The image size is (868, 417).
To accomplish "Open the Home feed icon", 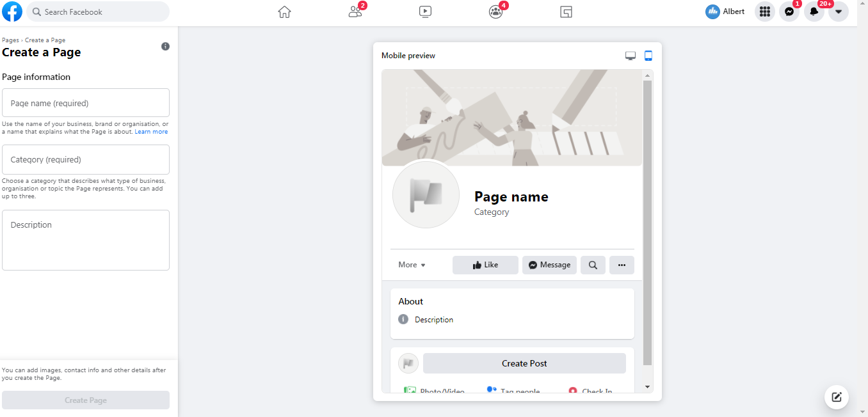I will tap(284, 12).
